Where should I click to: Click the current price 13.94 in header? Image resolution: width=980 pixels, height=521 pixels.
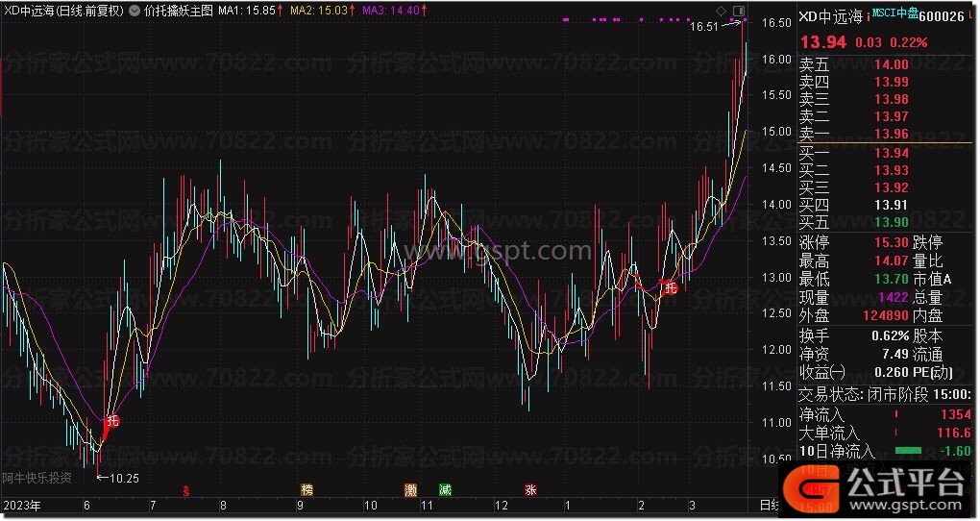pos(823,42)
